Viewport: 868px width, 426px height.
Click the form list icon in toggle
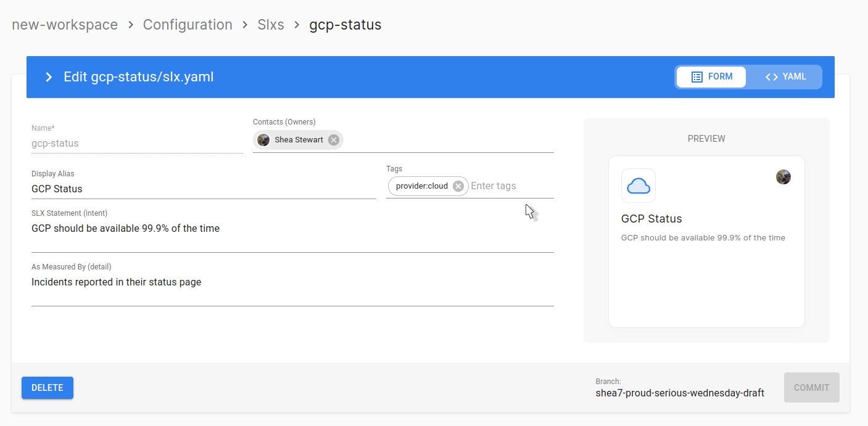pyautogui.click(x=696, y=77)
